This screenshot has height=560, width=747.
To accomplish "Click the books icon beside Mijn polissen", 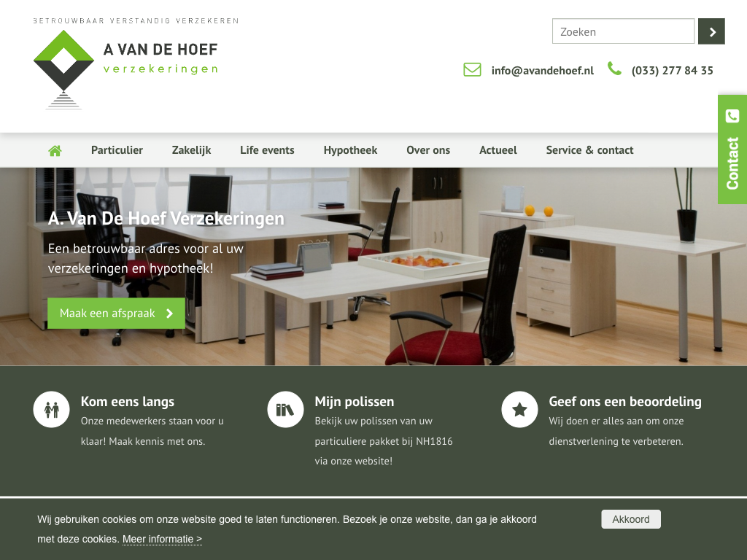I will [x=285, y=410].
